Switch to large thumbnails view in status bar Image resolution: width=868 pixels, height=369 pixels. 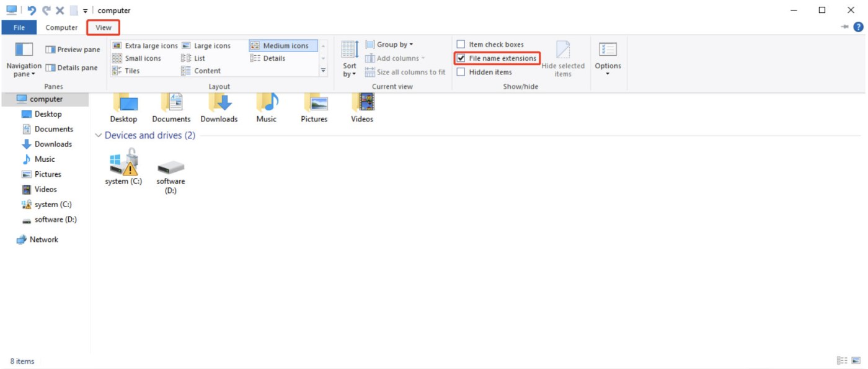click(x=856, y=361)
